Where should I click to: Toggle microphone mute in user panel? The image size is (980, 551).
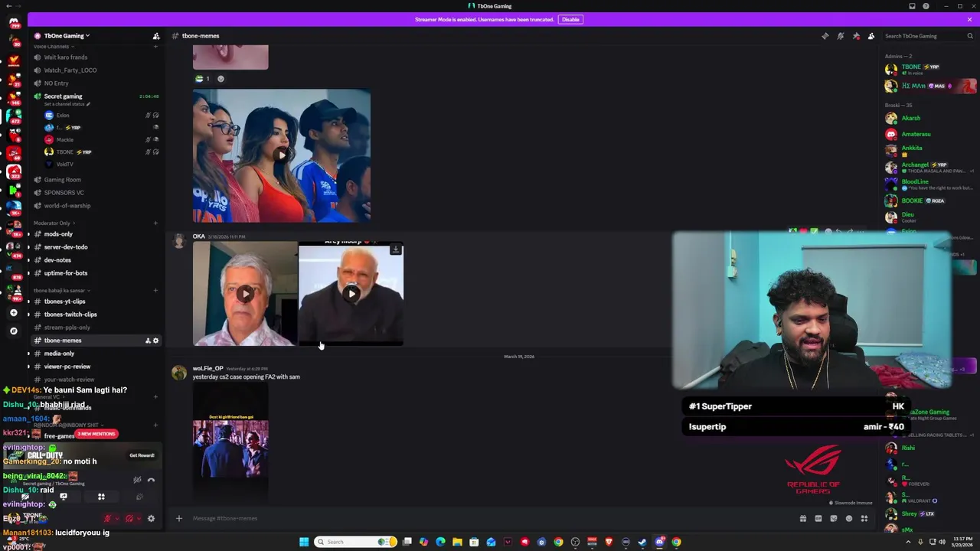pos(108,519)
